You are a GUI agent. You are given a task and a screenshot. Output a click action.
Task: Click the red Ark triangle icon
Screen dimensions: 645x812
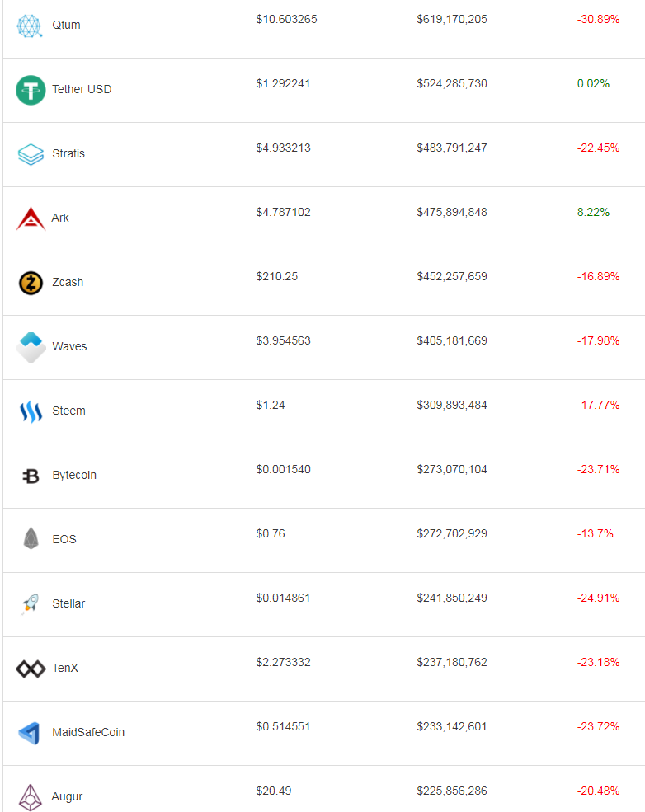pyautogui.click(x=31, y=218)
